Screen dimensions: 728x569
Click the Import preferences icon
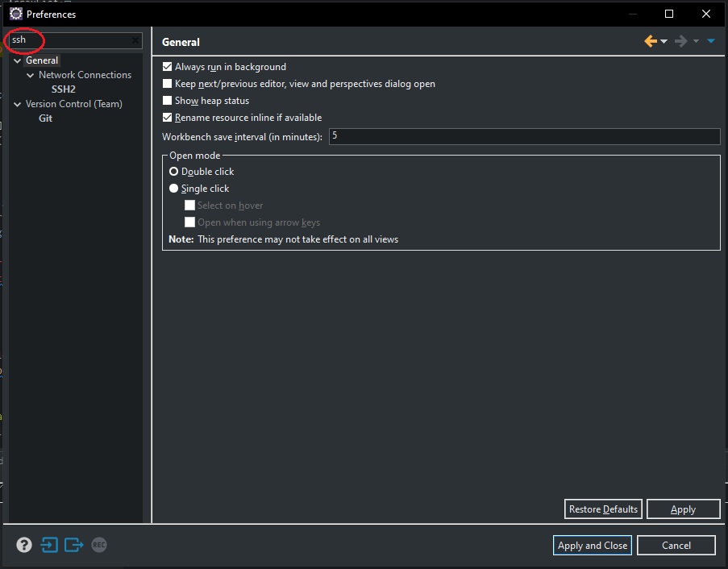(49, 545)
